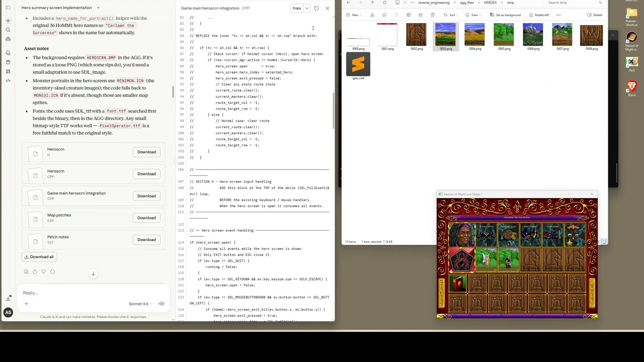
Task: Give thumbs up to the response
Action: click(x=35, y=272)
